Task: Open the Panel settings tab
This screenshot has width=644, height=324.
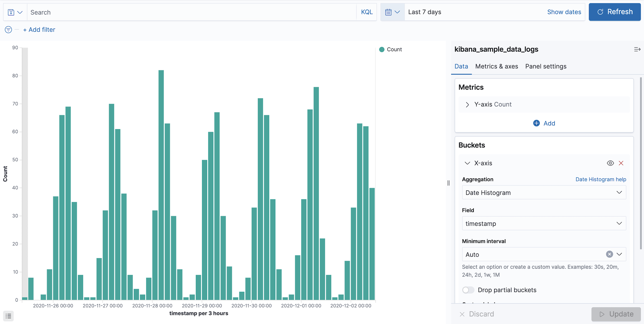Action: point(546,66)
